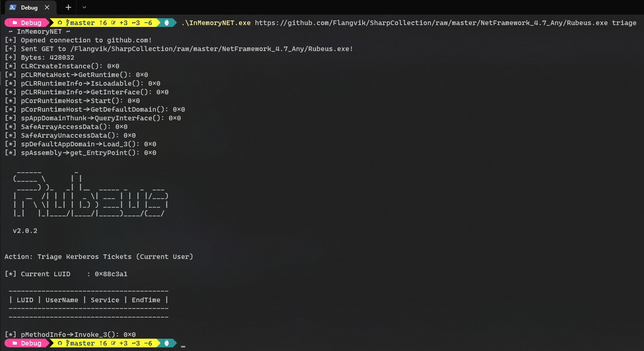The height and width of the screenshot is (351, 644).
Task: Click the 'Service' table column header
Action: [x=105, y=300]
